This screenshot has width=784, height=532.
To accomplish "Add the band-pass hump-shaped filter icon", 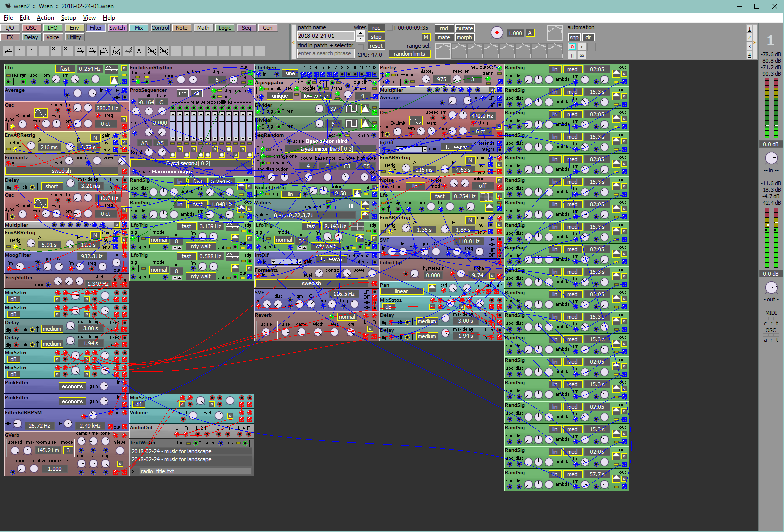I will tap(44, 51).
